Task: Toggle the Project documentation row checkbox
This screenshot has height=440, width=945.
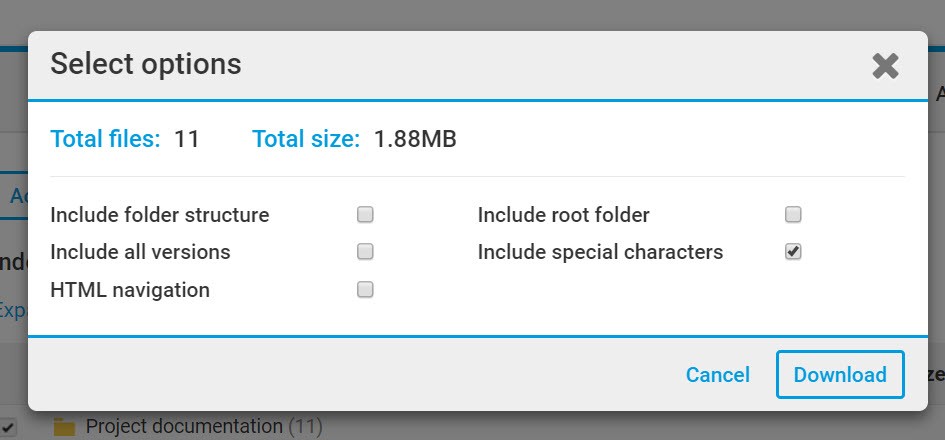Action: click(9, 427)
